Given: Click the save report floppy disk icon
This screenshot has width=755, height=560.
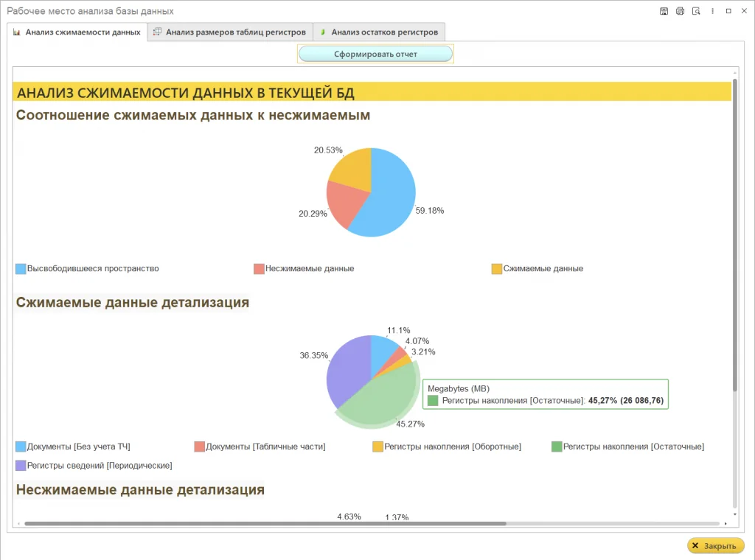Looking at the screenshot, I should coord(664,11).
